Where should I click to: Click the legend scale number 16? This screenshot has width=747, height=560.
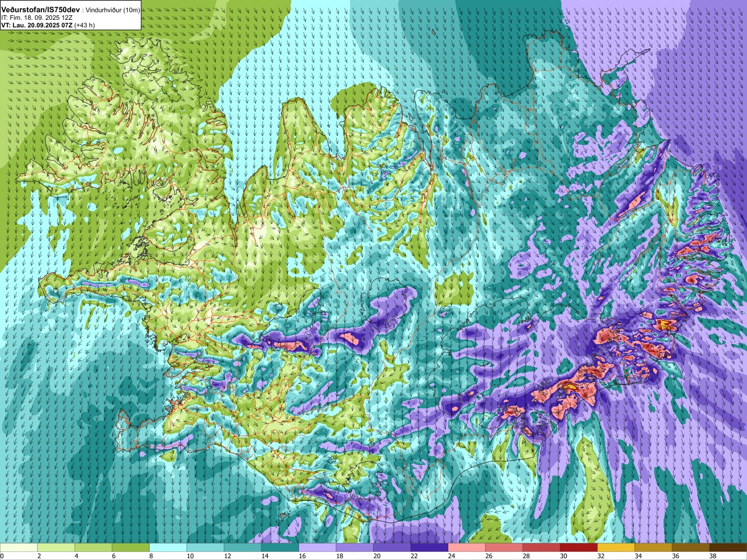(302, 556)
